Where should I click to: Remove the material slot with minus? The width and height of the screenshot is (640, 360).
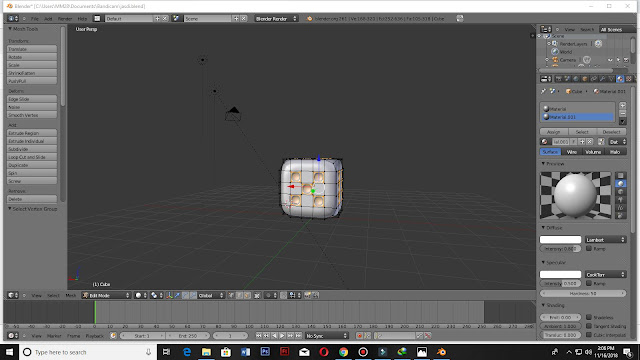(622, 113)
